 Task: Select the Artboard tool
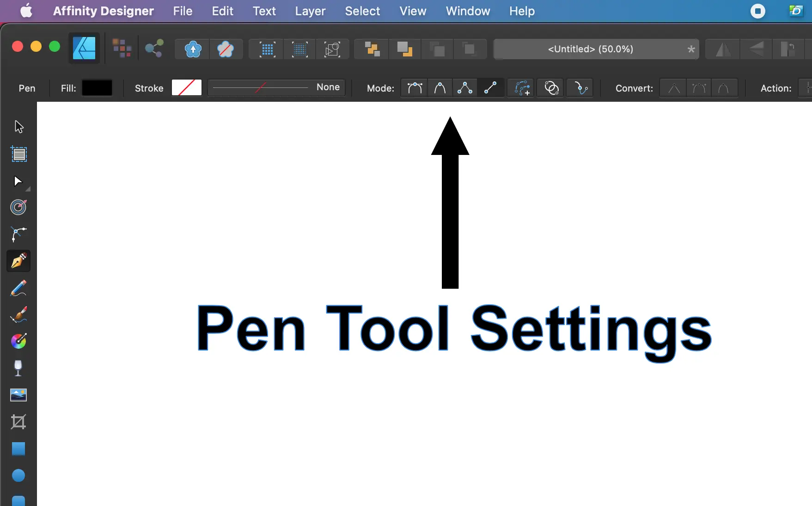click(x=19, y=154)
